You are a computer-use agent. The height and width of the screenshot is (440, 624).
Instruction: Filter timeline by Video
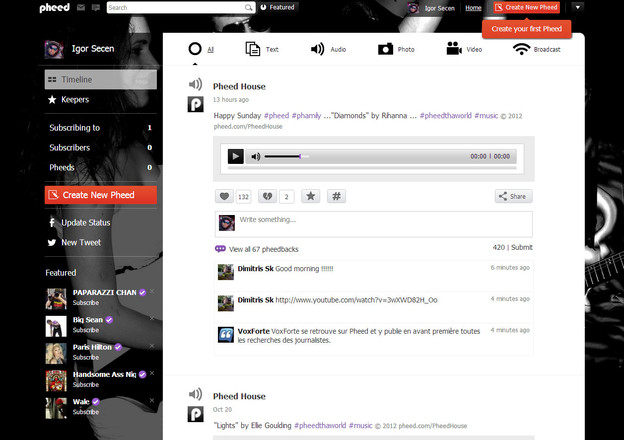click(x=464, y=49)
